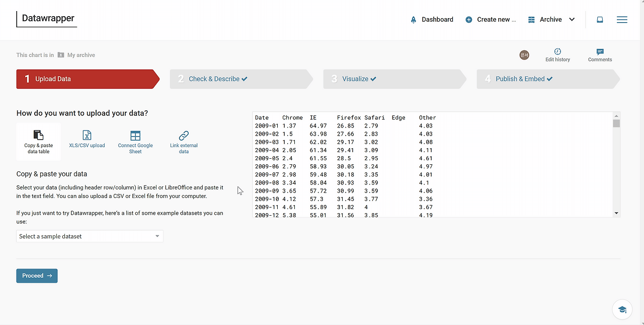Click the Proceed button

(x=37, y=276)
